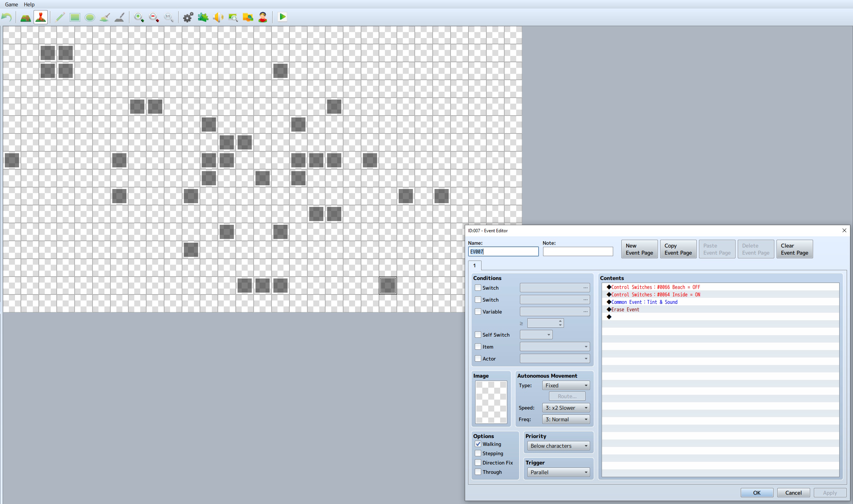Open the movement Type dropdown Fixed
This screenshot has width=853, height=504.
click(x=566, y=385)
